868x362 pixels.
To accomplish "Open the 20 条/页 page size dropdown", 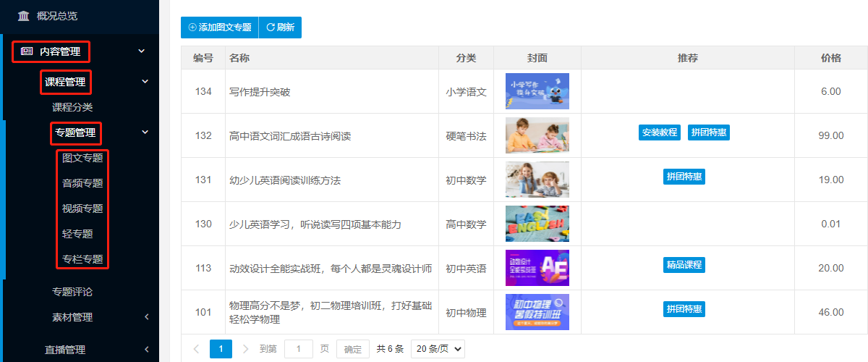I will (438, 349).
